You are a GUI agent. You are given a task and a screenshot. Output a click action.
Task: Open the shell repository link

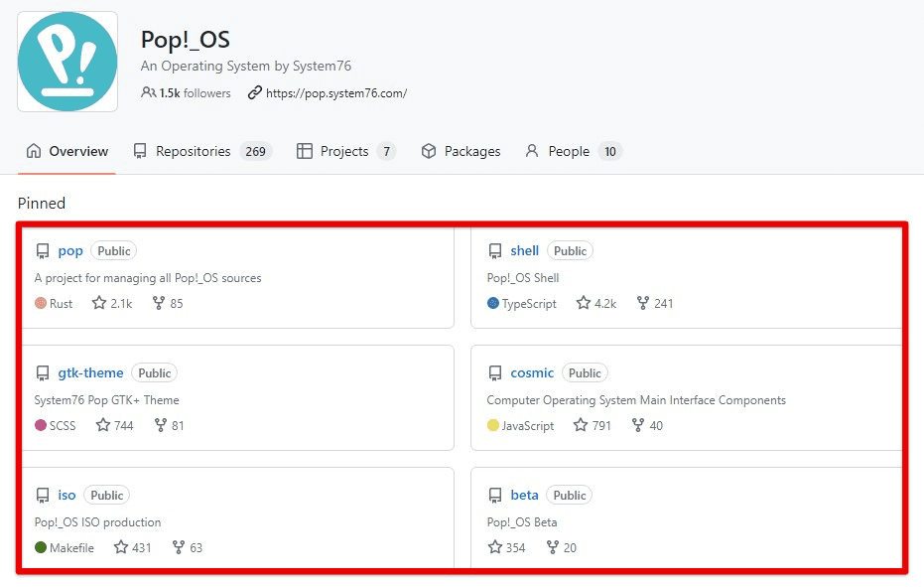pyautogui.click(x=524, y=250)
